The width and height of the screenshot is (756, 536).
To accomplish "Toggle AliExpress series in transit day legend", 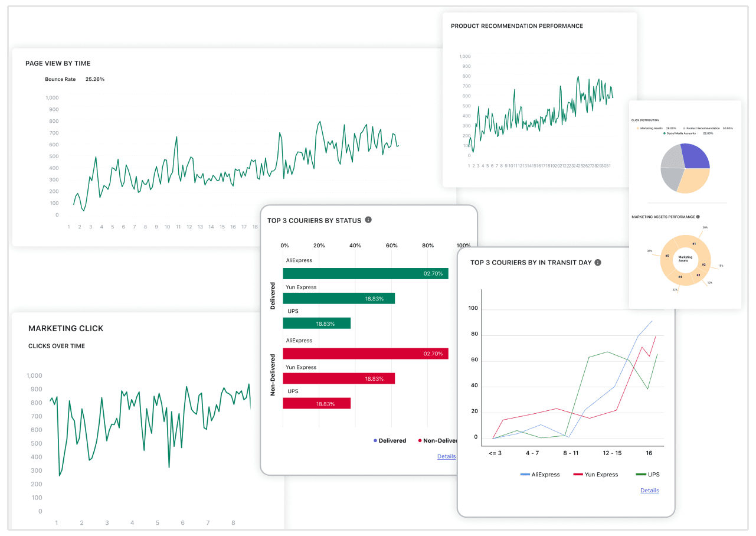I will point(539,475).
